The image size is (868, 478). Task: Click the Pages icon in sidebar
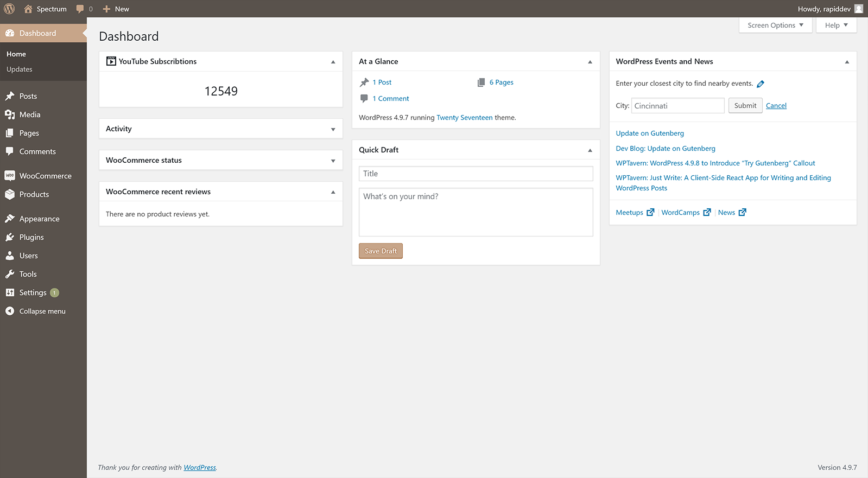(x=10, y=133)
